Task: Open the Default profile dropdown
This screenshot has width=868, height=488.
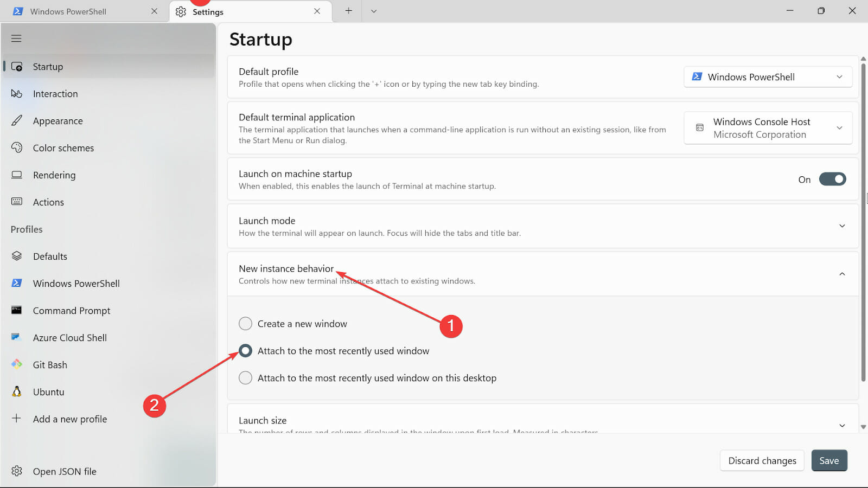Action: point(768,77)
